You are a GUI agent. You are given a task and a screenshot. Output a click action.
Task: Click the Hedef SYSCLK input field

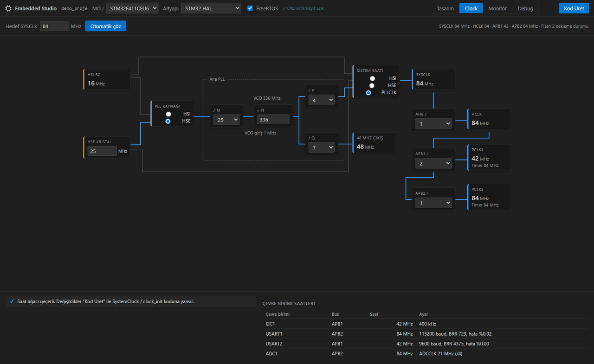click(54, 26)
